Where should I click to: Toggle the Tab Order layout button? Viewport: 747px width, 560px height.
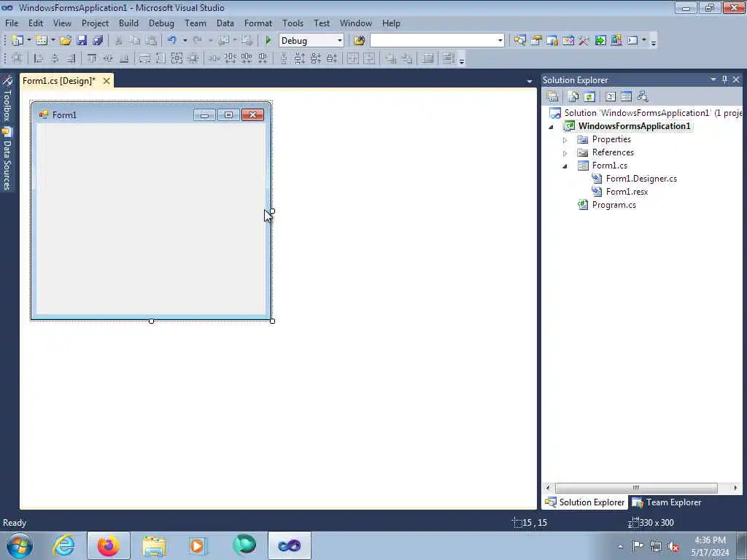[x=449, y=58]
